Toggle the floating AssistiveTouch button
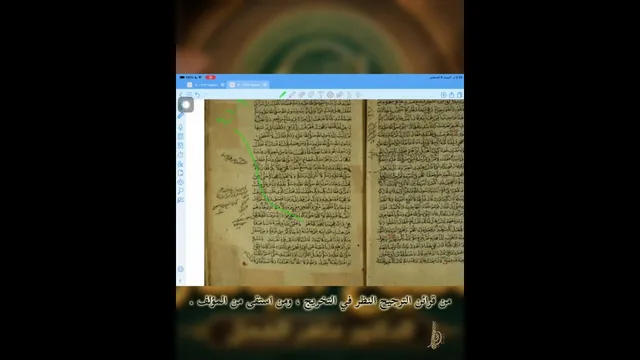Screen dimensions: 640x360 tap(186, 105)
